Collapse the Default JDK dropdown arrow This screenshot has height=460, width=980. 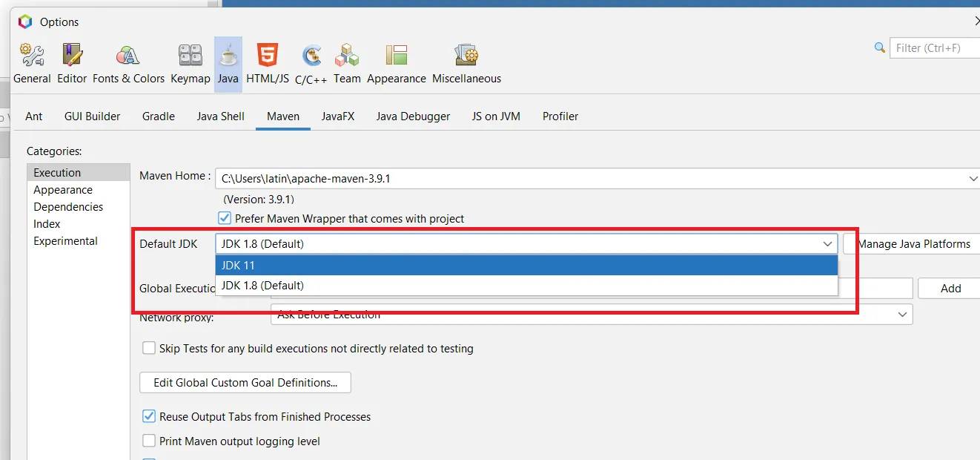[827, 243]
